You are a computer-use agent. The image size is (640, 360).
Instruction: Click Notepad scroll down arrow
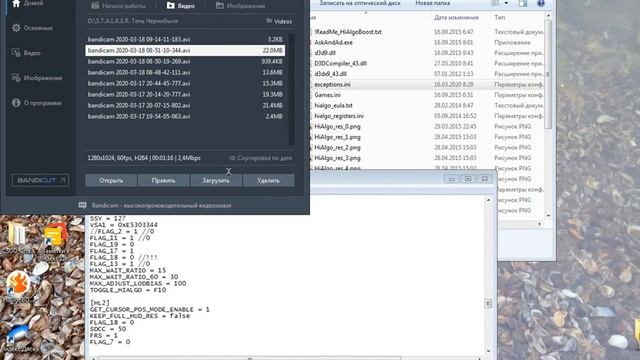pyautogui.click(x=488, y=351)
